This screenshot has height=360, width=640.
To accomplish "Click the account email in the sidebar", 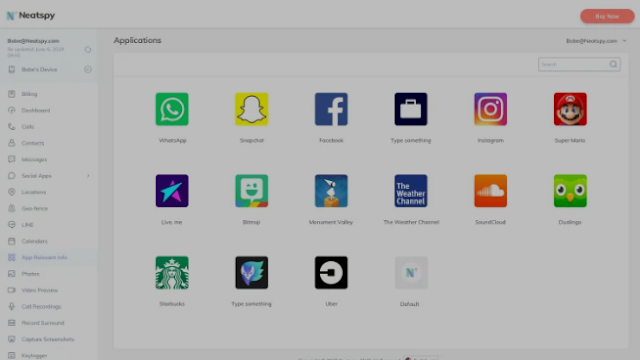I will coord(33,41).
